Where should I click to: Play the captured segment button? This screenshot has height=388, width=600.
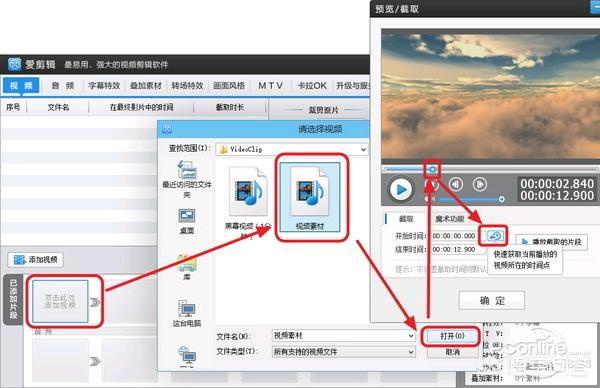click(551, 242)
